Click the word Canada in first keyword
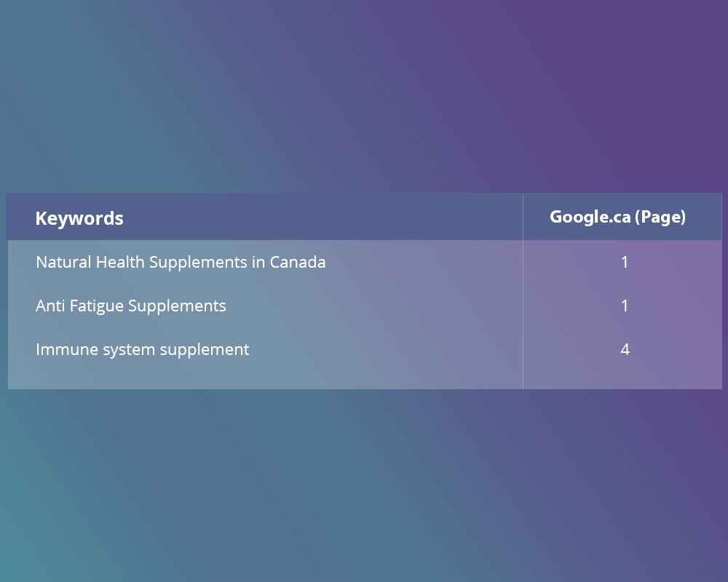 point(298,262)
